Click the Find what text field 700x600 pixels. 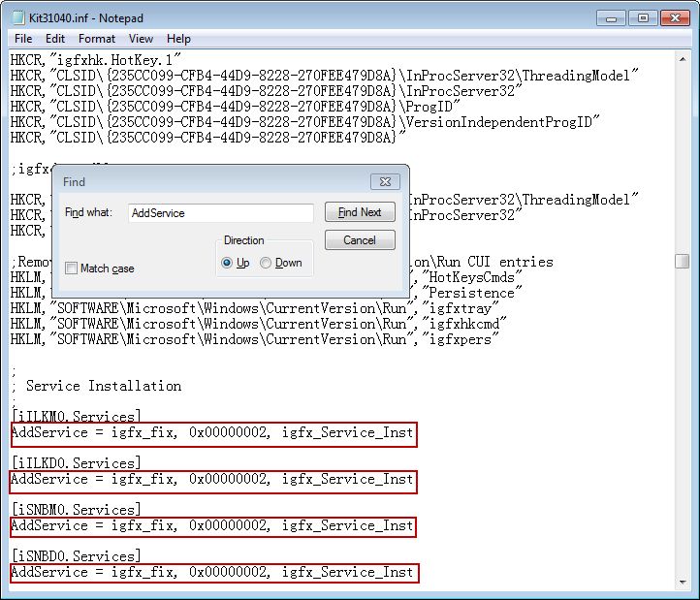click(x=220, y=212)
